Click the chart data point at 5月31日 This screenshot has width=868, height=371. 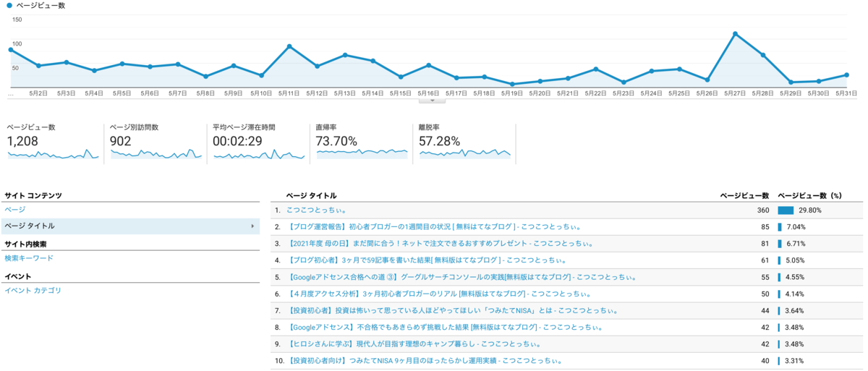tap(846, 74)
